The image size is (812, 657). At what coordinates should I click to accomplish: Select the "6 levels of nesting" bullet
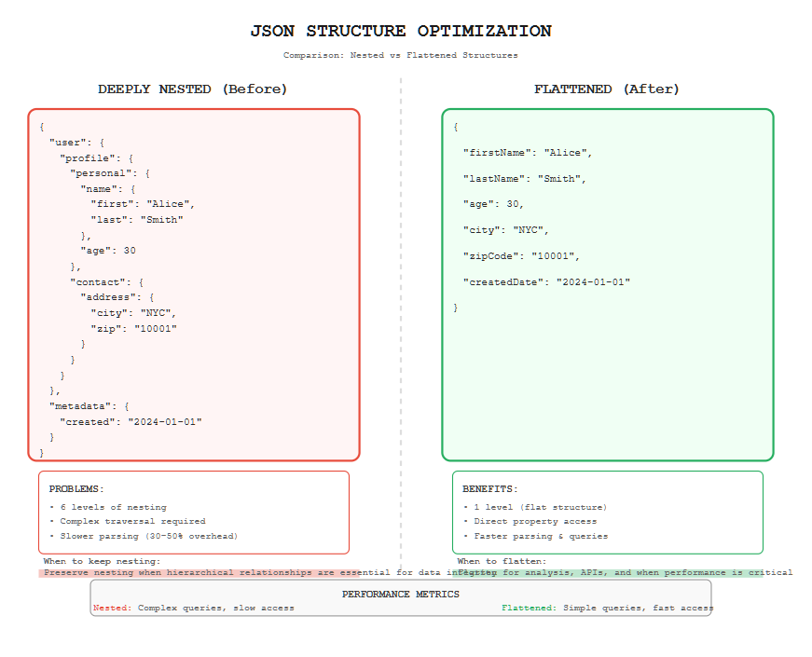(x=118, y=507)
